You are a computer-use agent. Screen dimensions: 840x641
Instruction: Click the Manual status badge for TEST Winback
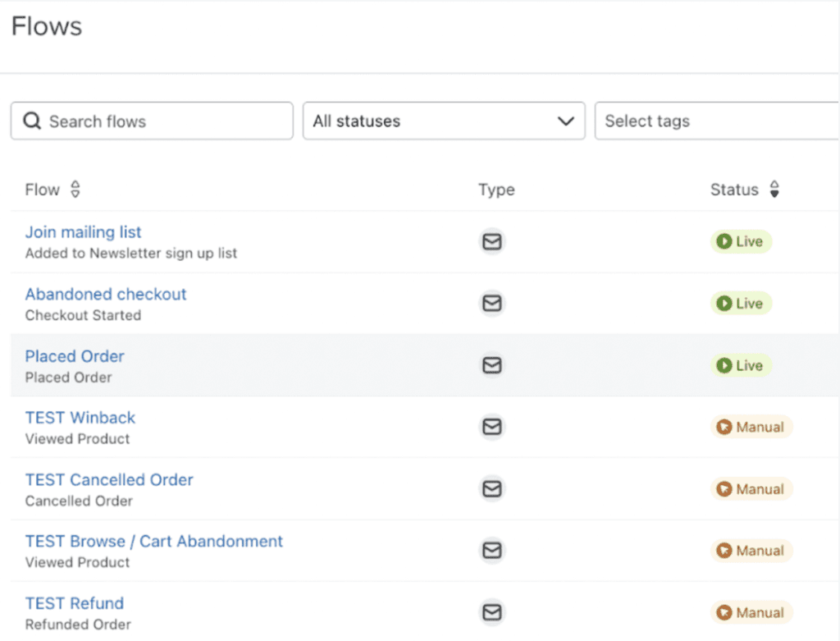pyautogui.click(x=751, y=427)
